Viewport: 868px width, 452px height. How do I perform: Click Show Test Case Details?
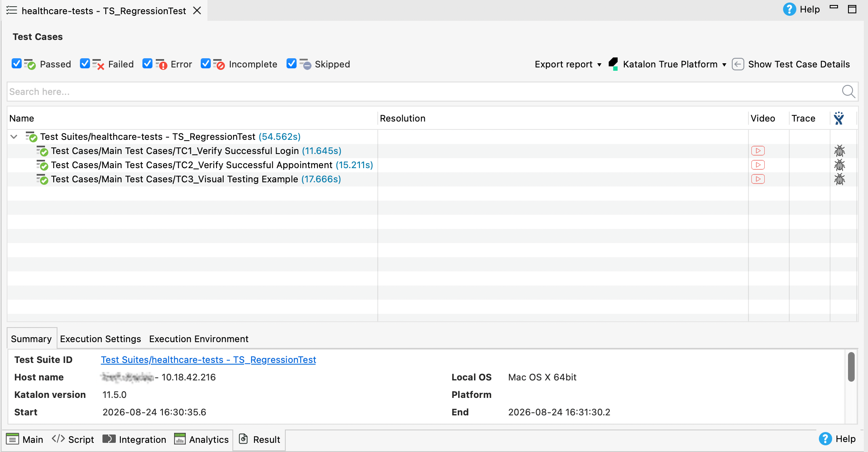pos(799,64)
